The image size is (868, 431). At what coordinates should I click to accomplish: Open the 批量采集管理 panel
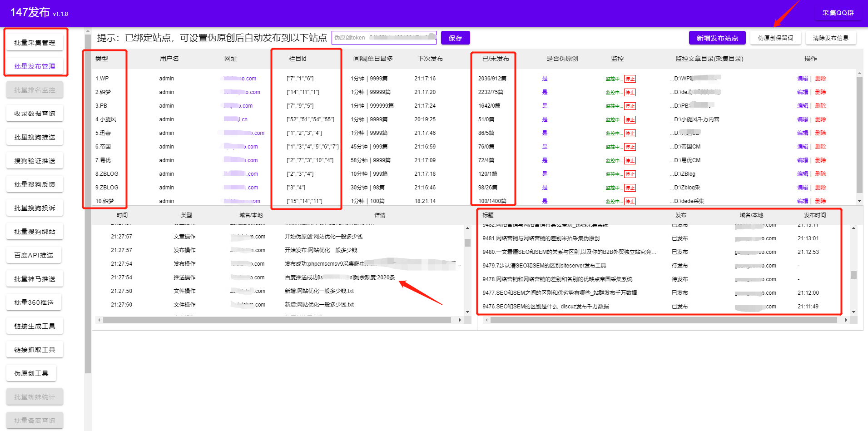(35, 42)
